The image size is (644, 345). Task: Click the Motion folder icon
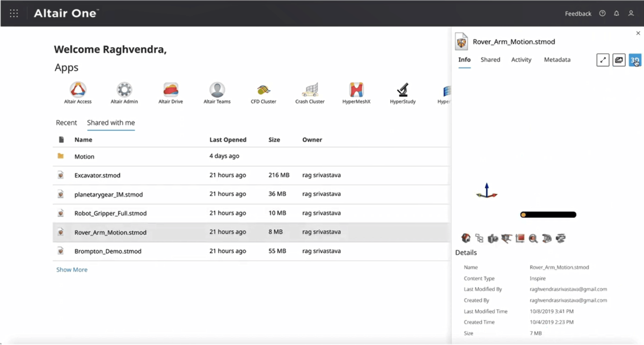click(x=61, y=156)
